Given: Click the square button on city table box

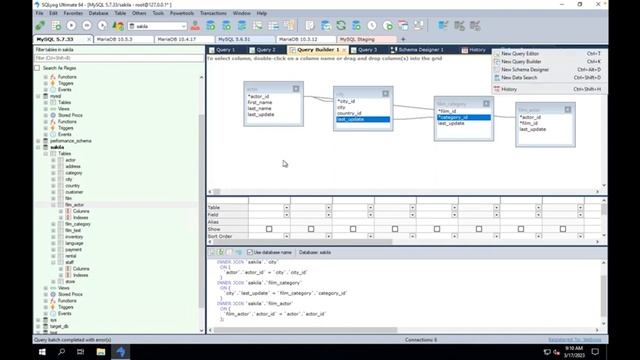Looking at the screenshot, I should point(385,93).
